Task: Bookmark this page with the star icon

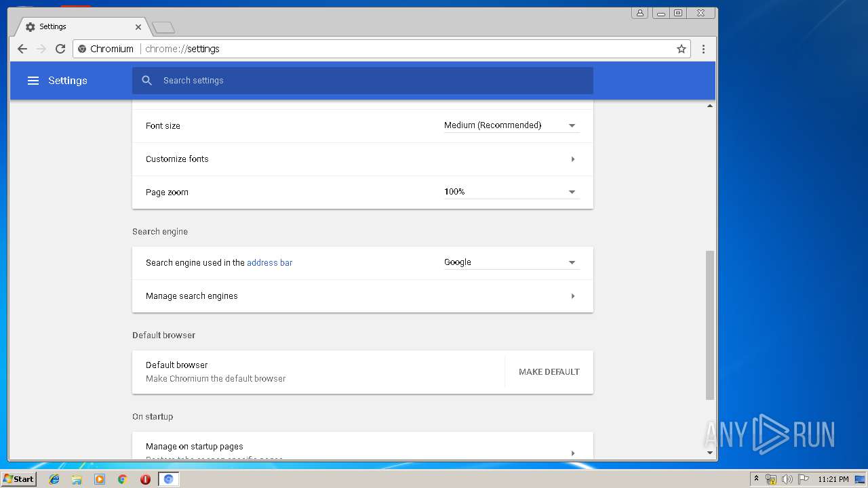Action: tap(682, 49)
